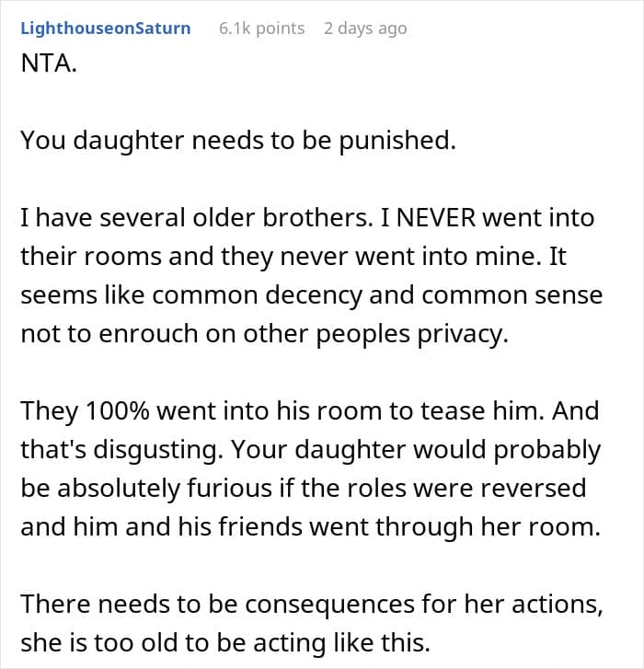Click the line beginning "There needs to be consequences"

pos(312,605)
